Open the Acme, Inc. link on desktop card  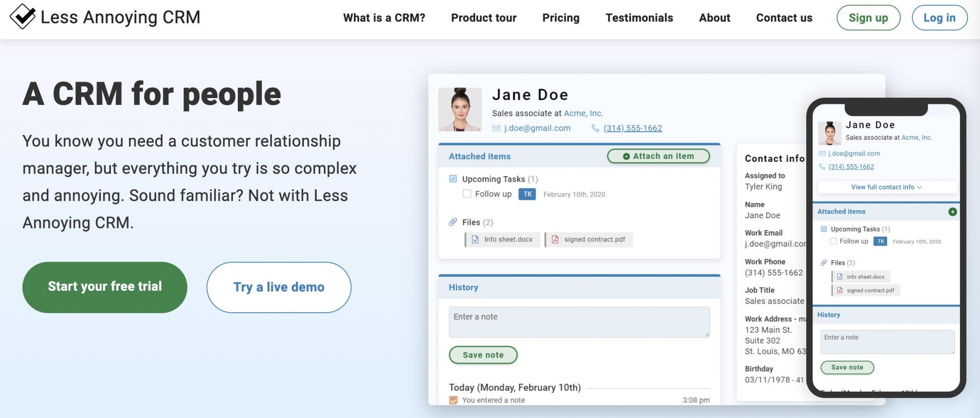(x=583, y=113)
